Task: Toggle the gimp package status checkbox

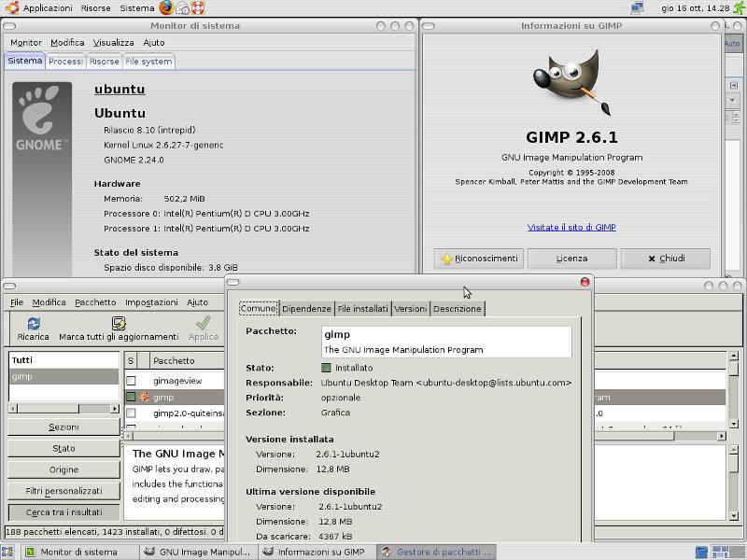Action: pos(131,397)
